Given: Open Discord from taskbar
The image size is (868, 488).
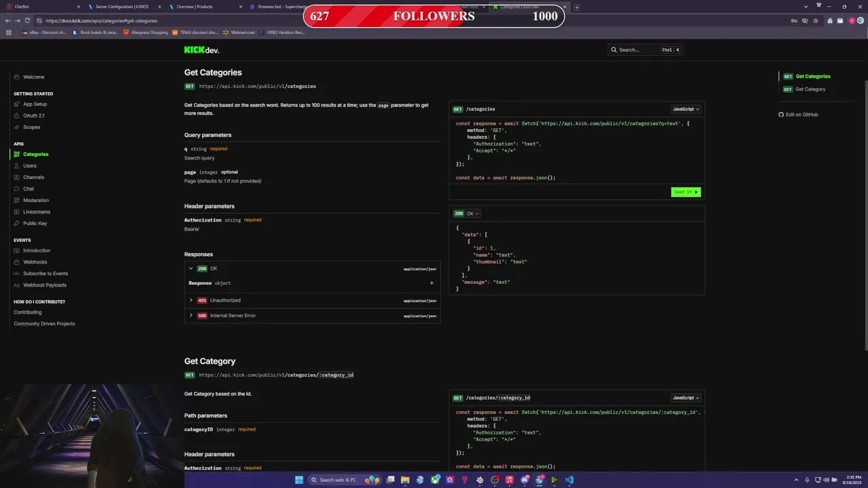Looking at the screenshot, I should (x=524, y=480).
